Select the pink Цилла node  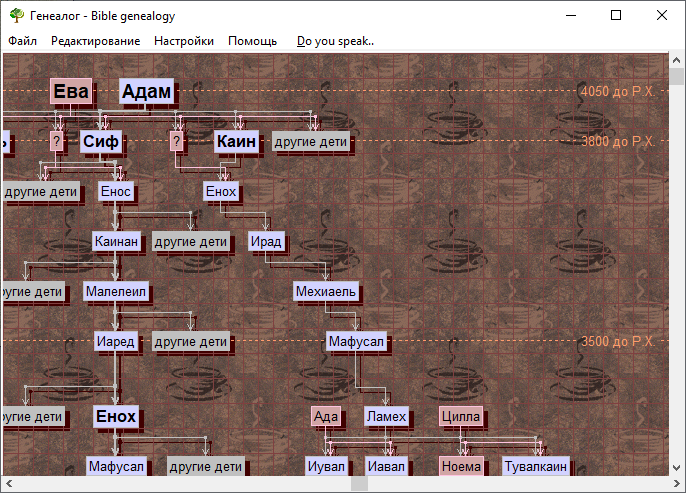[461, 417]
